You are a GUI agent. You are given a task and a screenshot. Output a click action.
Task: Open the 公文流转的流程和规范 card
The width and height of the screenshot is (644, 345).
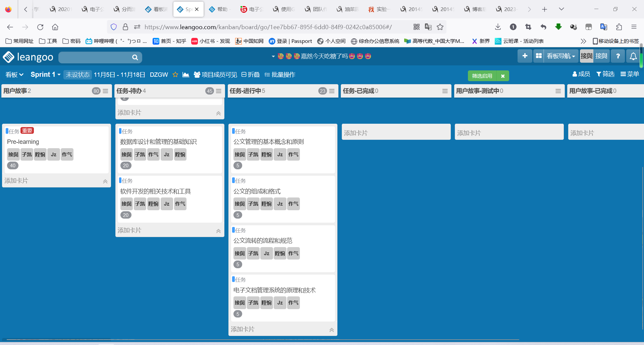(x=282, y=248)
